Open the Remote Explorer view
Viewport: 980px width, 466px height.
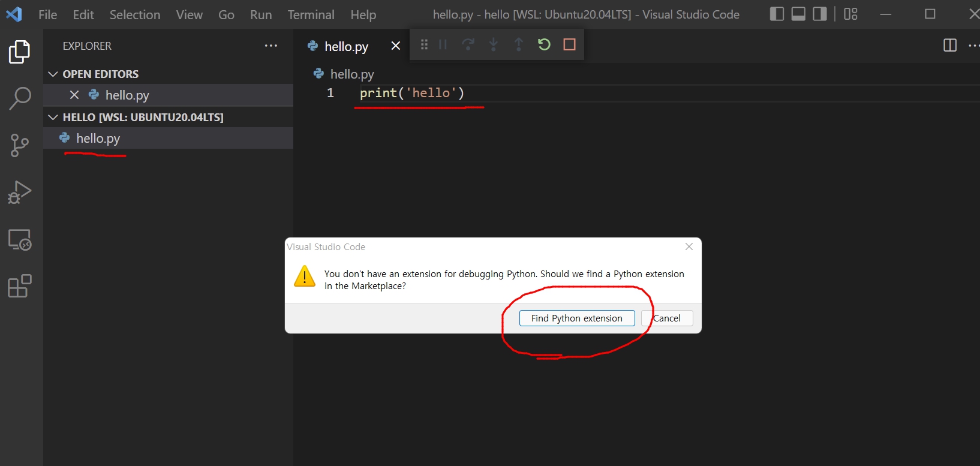[x=20, y=240]
